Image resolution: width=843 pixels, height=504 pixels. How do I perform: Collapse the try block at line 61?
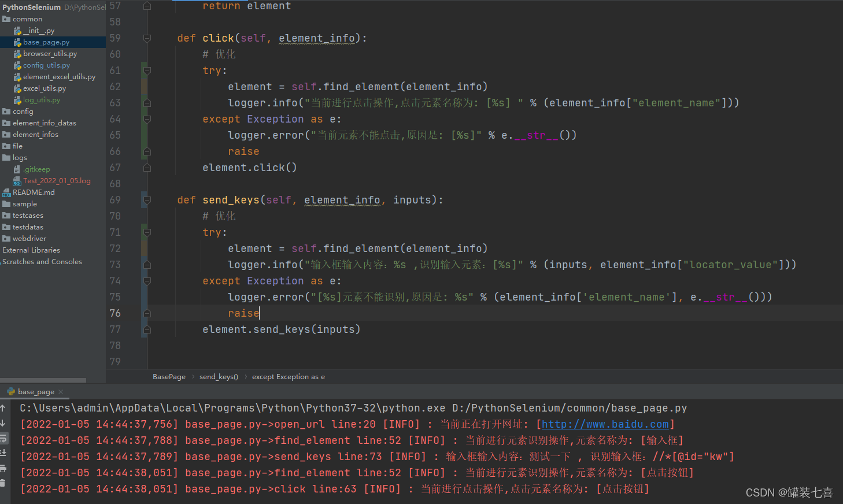coord(147,71)
